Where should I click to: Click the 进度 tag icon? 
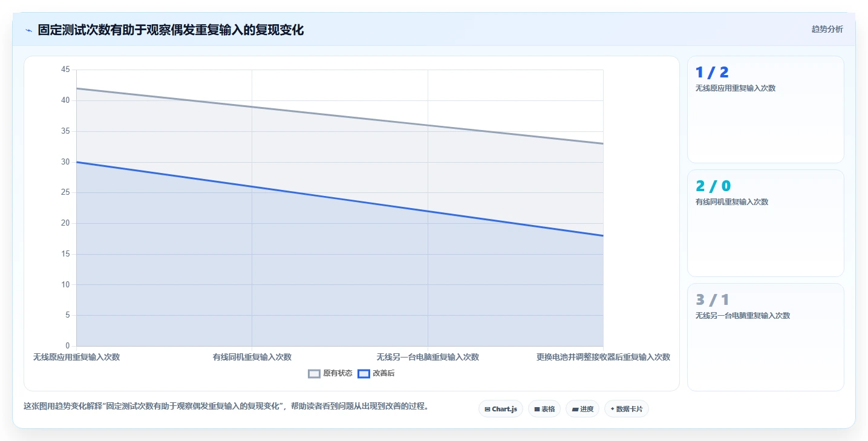[x=575, y=410]
